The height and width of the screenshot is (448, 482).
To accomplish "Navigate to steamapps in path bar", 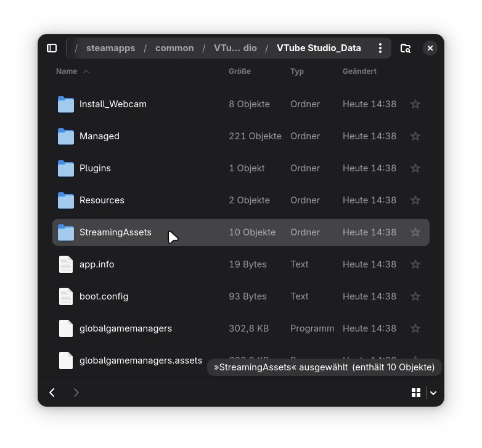I will coord(111,48).
